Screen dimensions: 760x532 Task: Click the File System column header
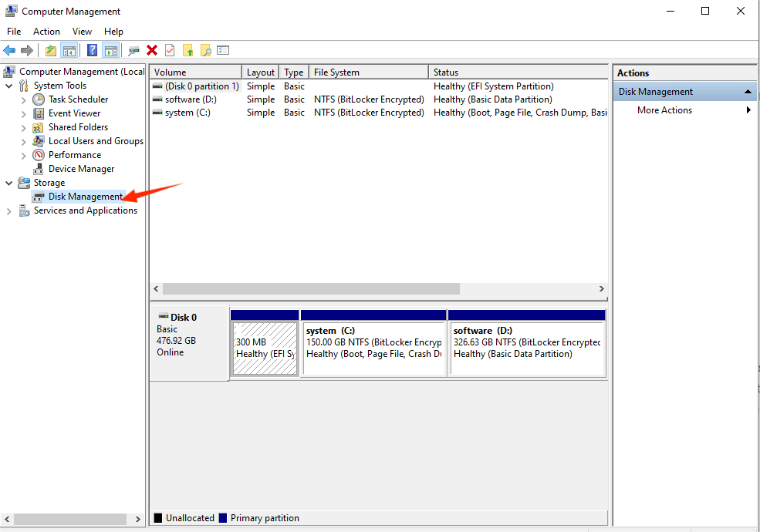click(336, 72)
